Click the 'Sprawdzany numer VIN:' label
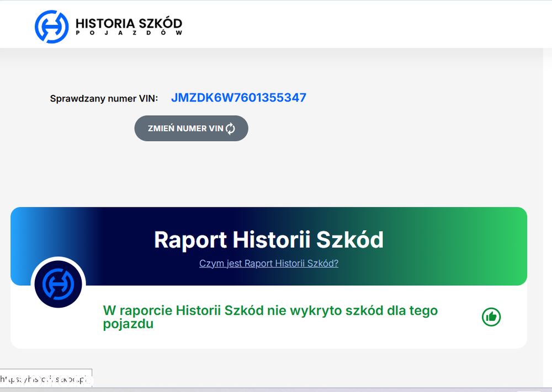552x392 pixels. (x=104, y=99)
